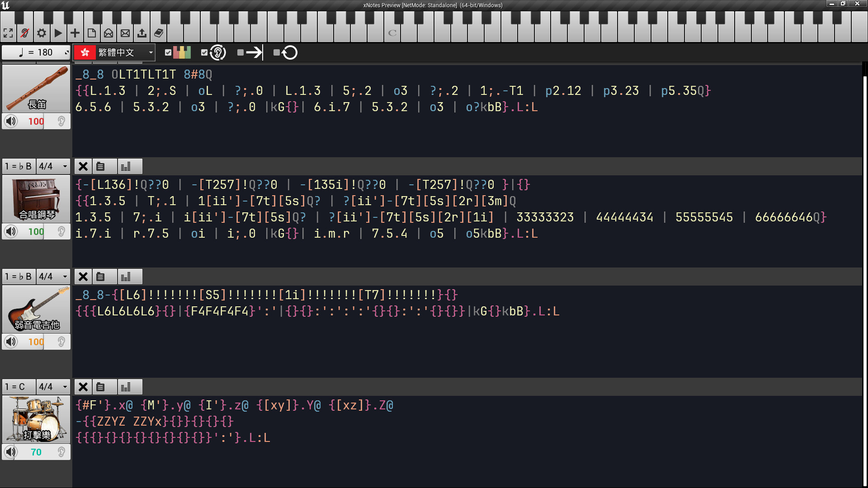The height and width of the screenshot is (488, 868).
Task: Click the open envelope icon
Action: [x=108, y=33]
